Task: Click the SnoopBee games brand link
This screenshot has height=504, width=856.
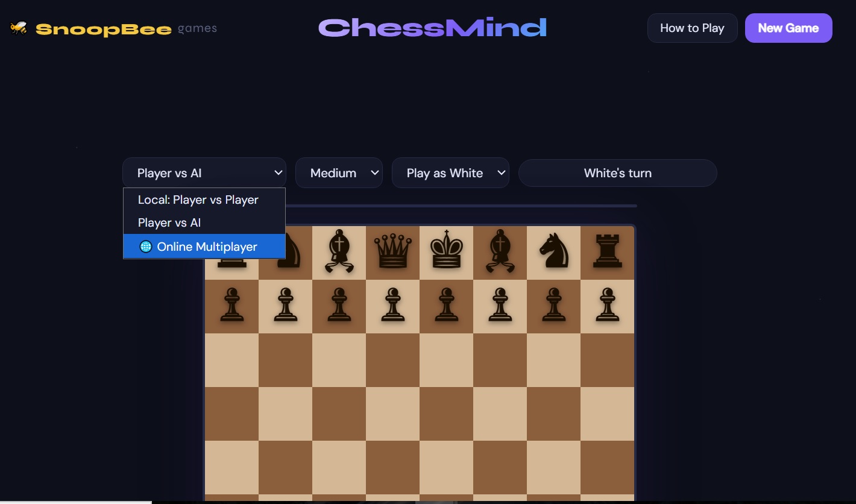Action: pyautogui.click(x=113, y=28)
